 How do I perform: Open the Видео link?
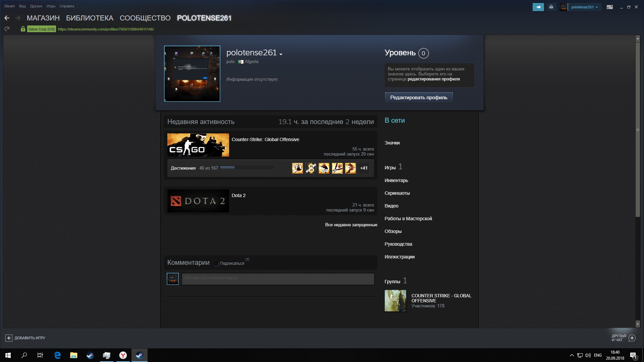point(391,206)
